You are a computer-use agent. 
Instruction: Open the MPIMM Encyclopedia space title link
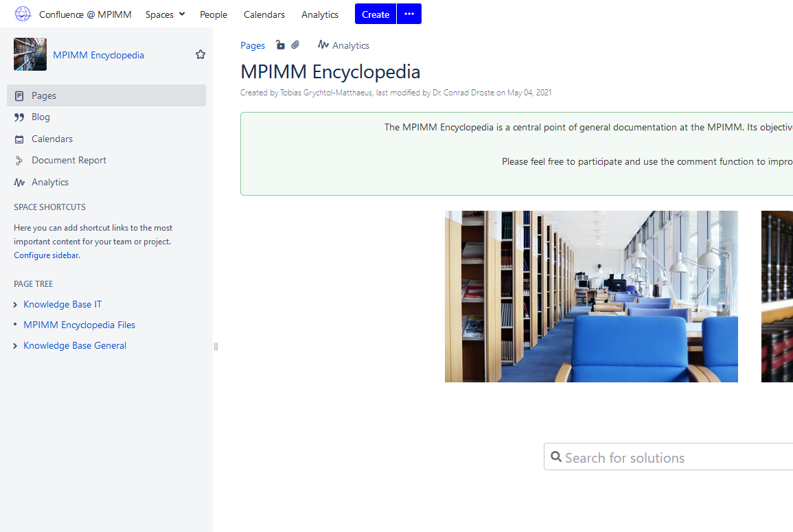(99, 55)
